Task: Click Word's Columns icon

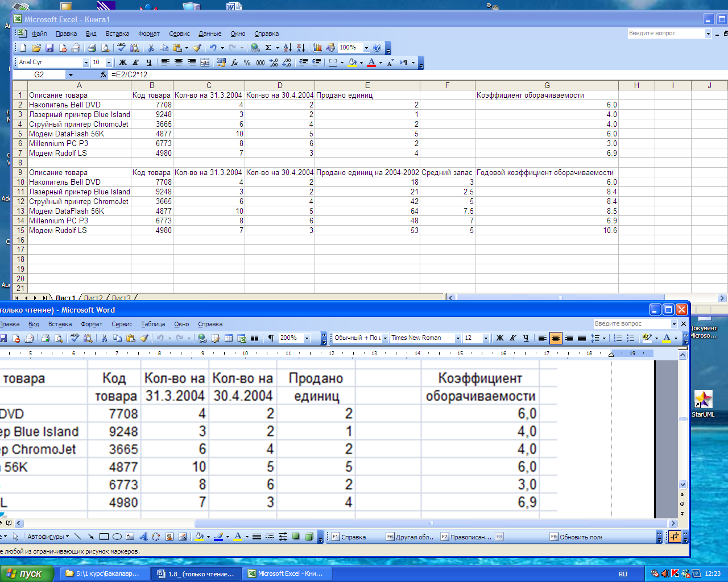Action: point(255,338)
